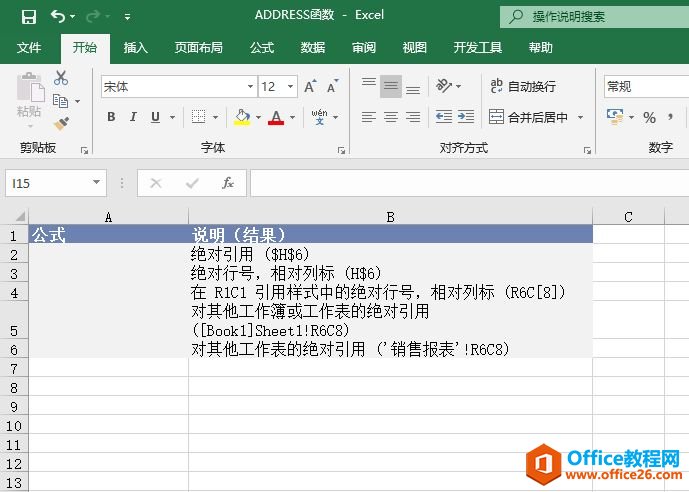This screenshot has height=492, width=689.
Task: Expand the copy options arrow
Action: pyautogui.click(x=77, y=101)
